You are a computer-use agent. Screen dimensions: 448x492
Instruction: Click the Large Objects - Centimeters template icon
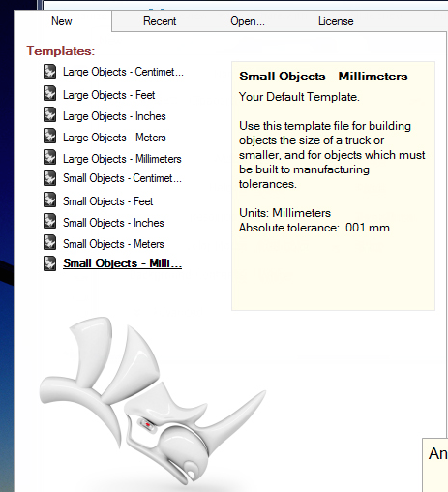[50, 72]
